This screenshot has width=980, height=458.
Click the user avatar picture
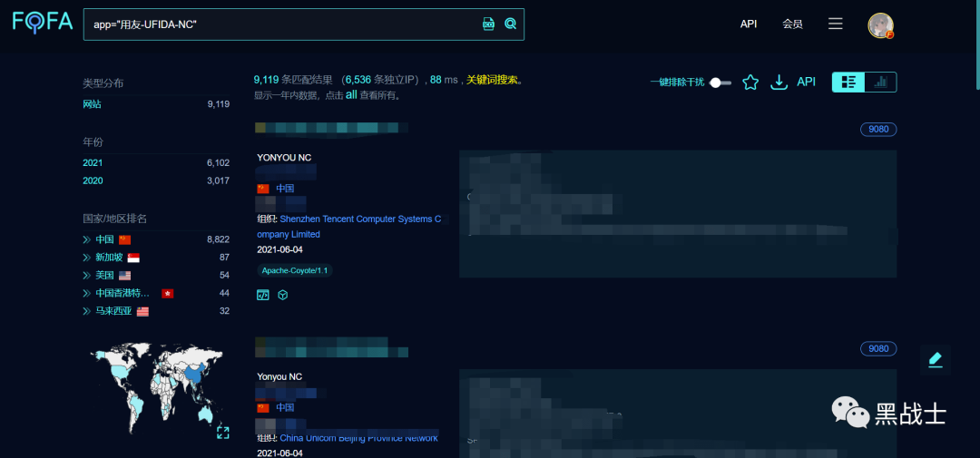(x=880, y=25)
